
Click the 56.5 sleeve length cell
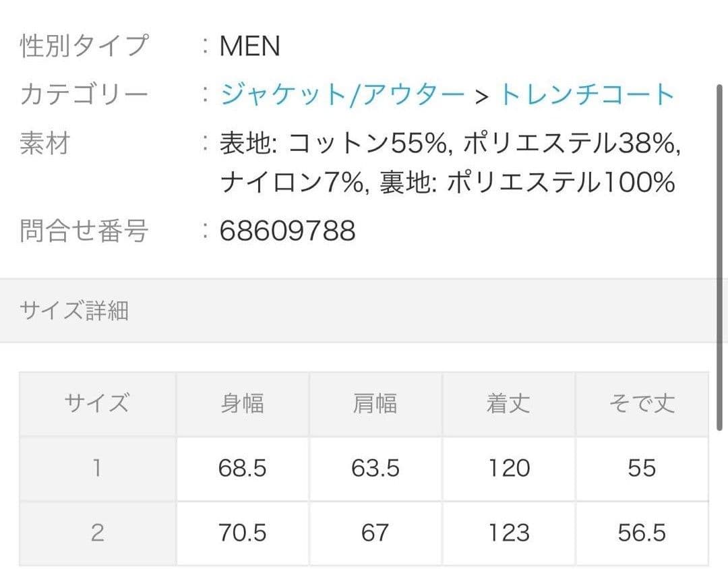click(641, 533)
